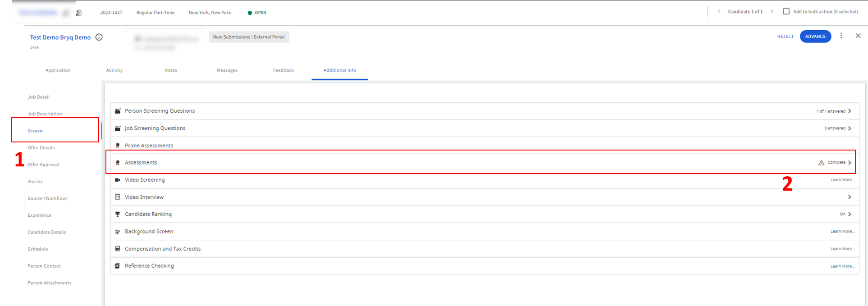Open the three-dot more options menu

pos(841,36)
